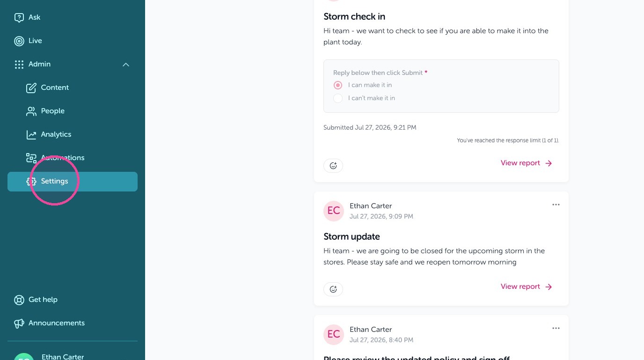Open the Automations workflow icon

31,158
